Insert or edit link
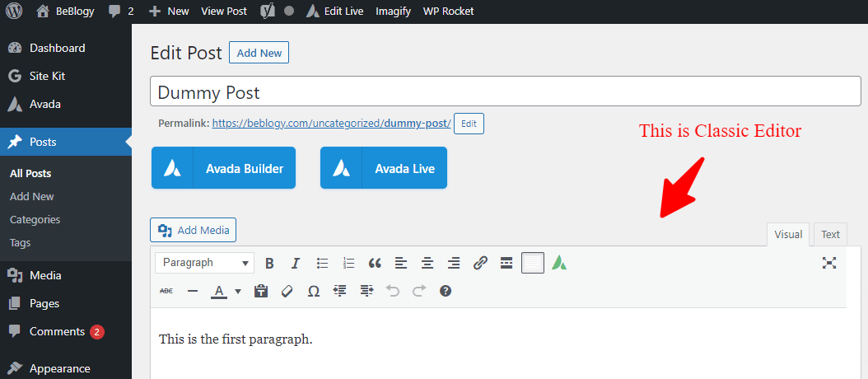Viewport: 868px width, 379px height. [480, 263]
